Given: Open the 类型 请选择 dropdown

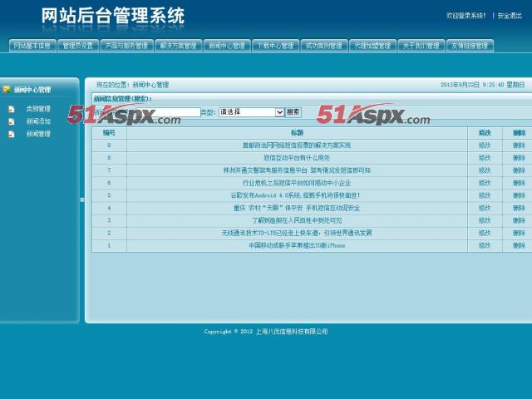Looking at the screenshot, I should (x=251, y=112).
